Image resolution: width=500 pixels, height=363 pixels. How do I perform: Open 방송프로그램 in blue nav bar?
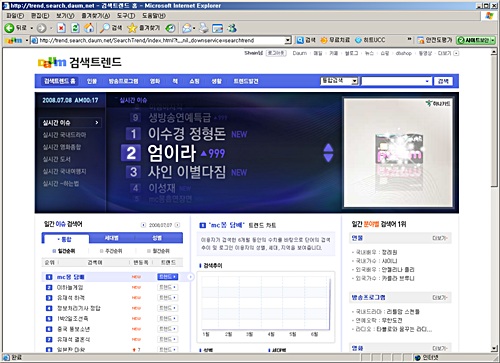(x=123, y=81)
